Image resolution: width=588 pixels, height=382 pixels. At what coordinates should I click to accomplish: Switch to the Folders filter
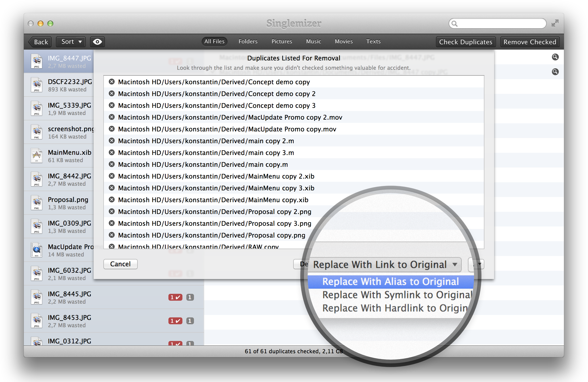pos(248,41)
